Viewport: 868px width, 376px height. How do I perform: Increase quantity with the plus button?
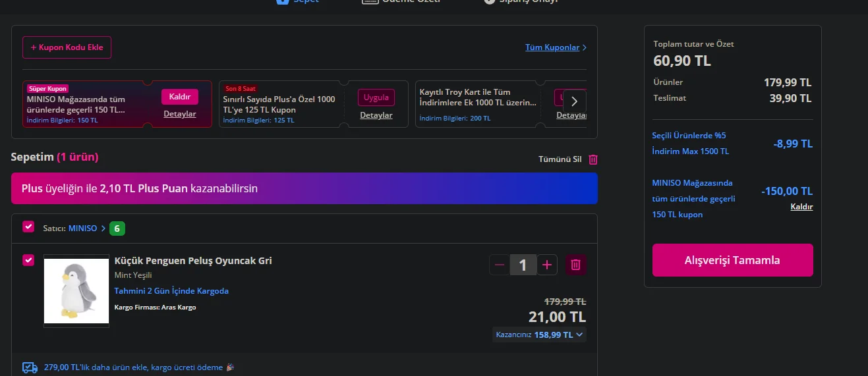[547, 265]
